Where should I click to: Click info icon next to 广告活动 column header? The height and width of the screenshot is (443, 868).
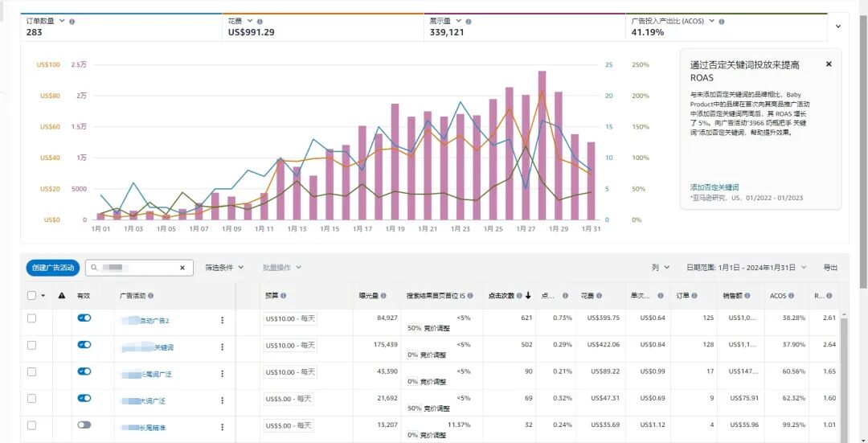pyautogui.click(x=150, y=296)
